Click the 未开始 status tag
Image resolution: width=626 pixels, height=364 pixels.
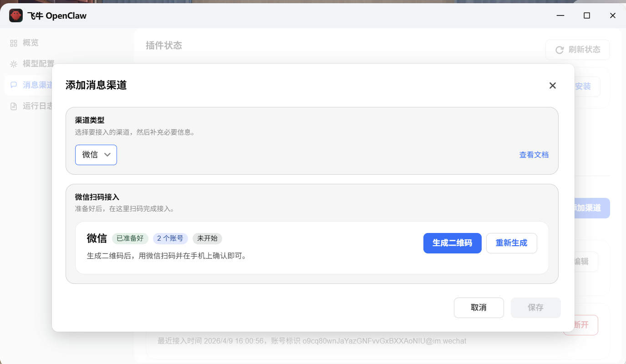click(x=207, y=238)
